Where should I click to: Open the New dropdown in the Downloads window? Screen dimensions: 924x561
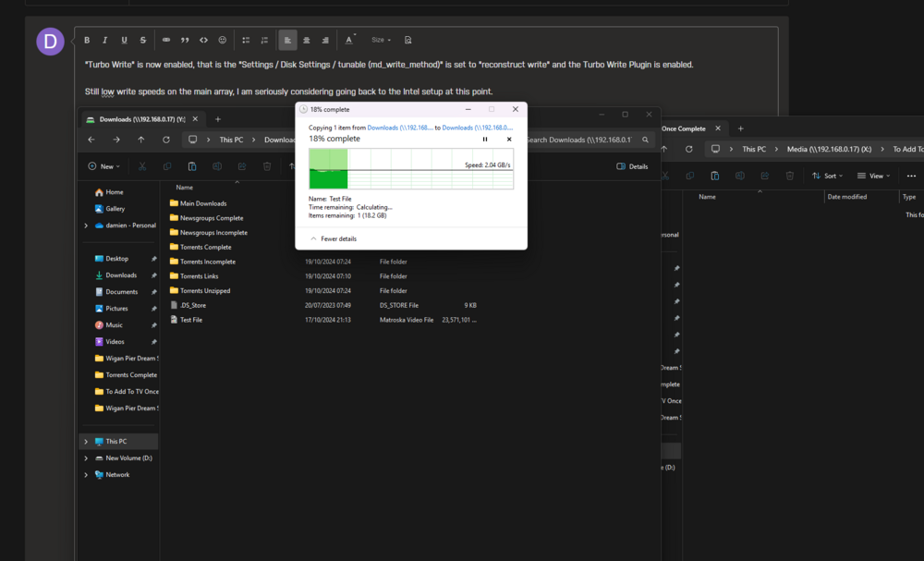pyautogui.click(x=103, y=166)
